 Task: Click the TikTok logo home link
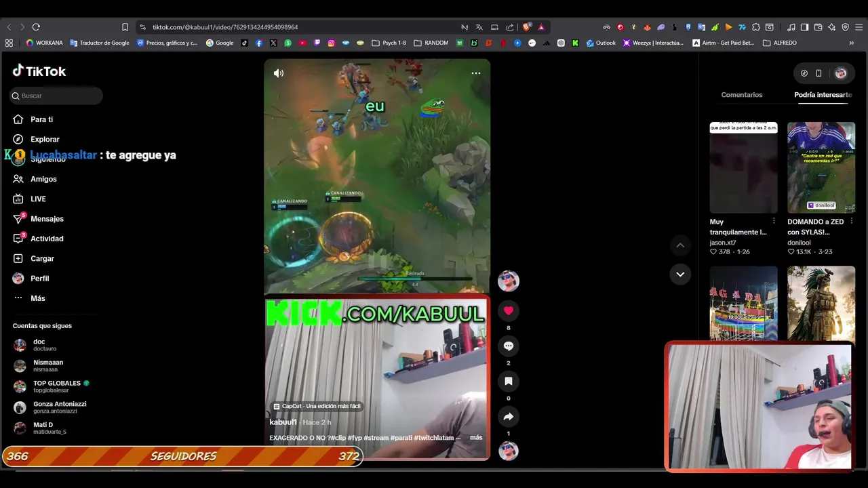(x=39, y=71)
